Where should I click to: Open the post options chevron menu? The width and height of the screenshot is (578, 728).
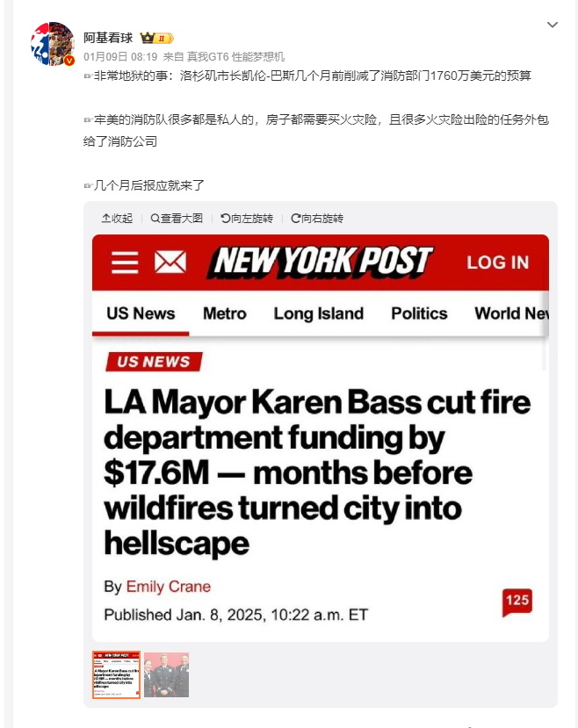(x=552, y=25)
